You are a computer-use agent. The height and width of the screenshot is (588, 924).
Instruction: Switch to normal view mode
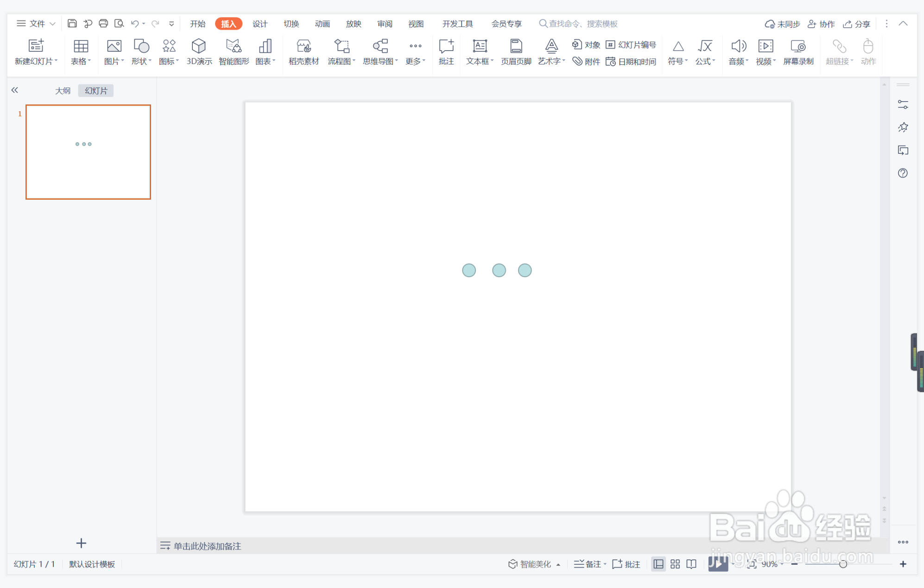[658, 564]
